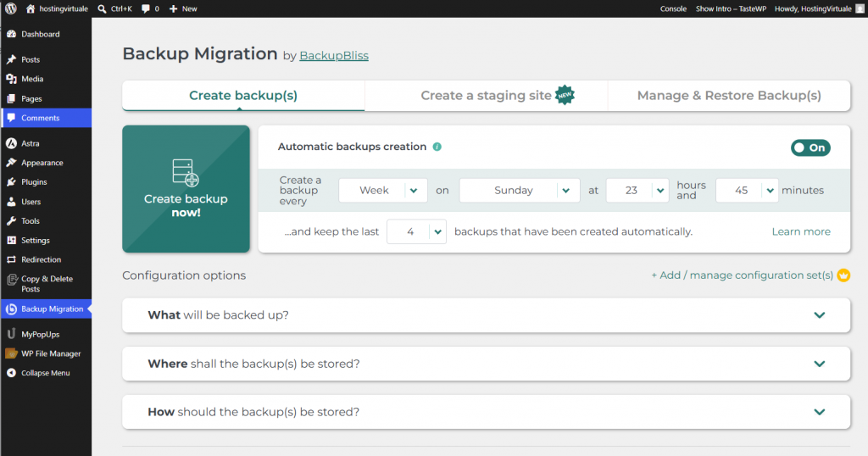Click the Create backup now! button

coord(186,189)
